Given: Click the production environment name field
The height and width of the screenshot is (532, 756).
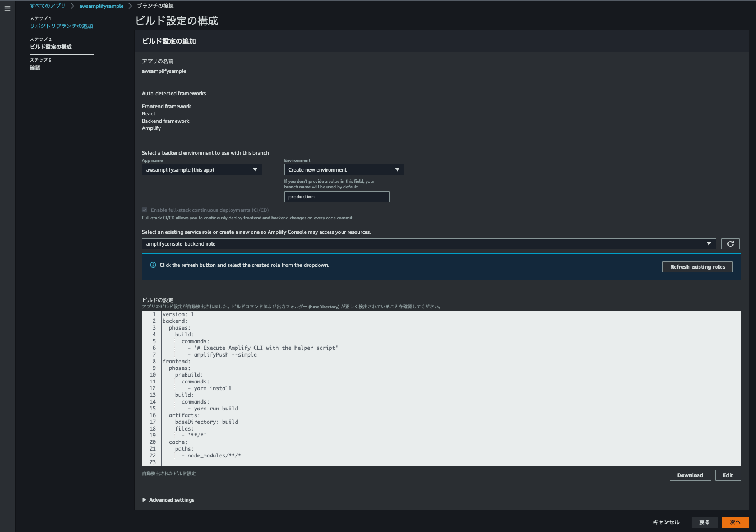Looking at the screenshot, I should point(336,197).
